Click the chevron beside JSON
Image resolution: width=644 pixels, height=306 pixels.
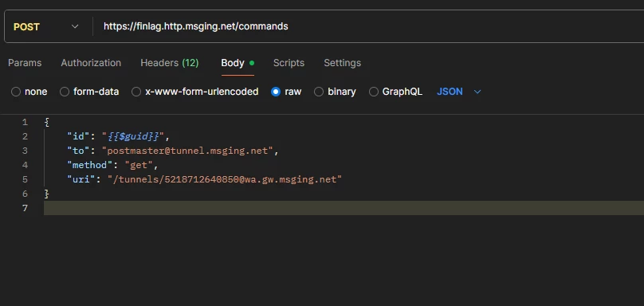(477, 92)
